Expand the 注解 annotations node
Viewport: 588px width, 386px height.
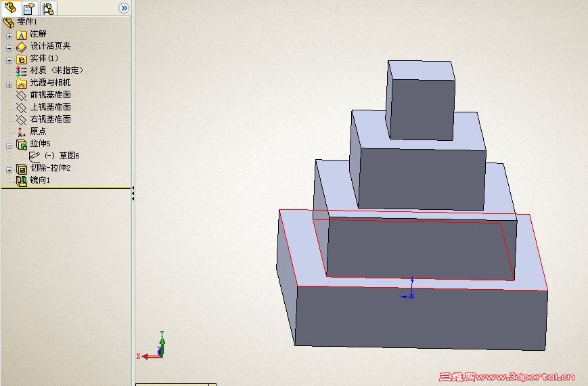click(9, 36)
